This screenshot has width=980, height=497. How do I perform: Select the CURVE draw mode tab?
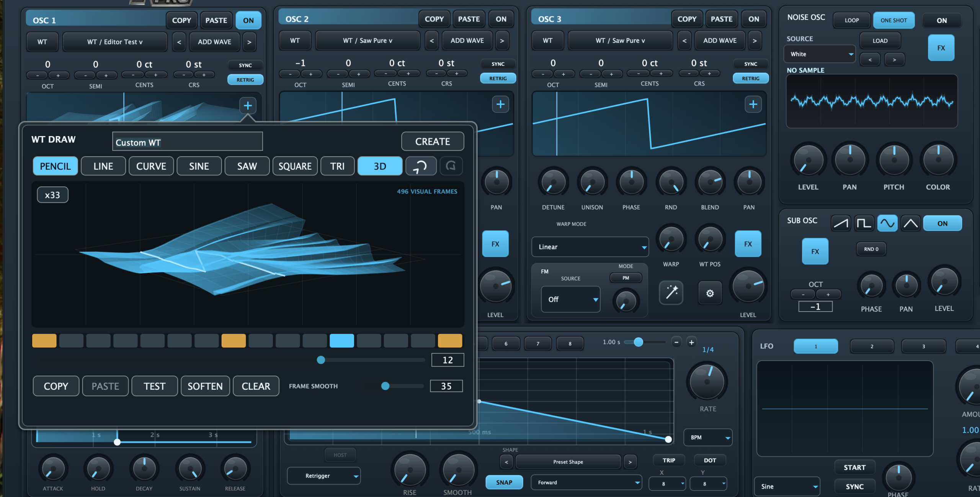click(151, 166)
